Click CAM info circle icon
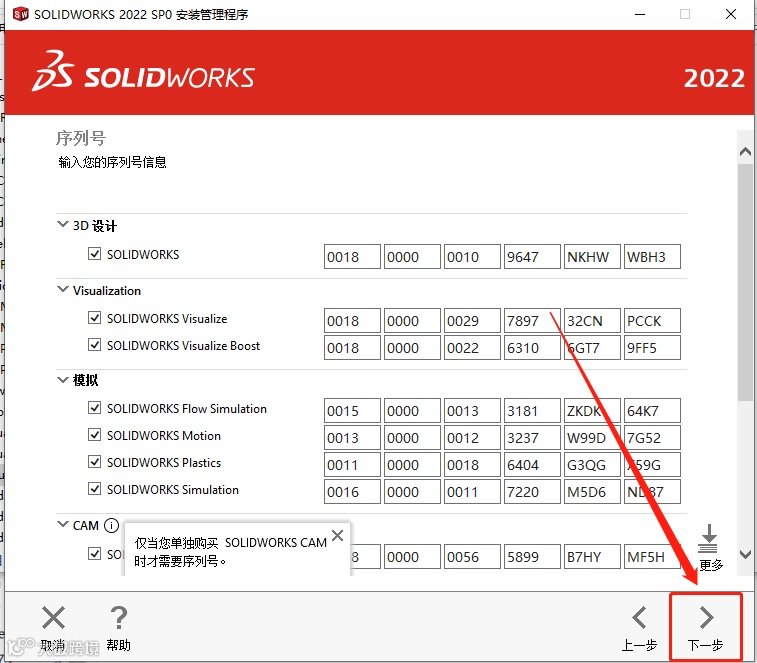This screenshot has height=663, width=757. point(111,525)
